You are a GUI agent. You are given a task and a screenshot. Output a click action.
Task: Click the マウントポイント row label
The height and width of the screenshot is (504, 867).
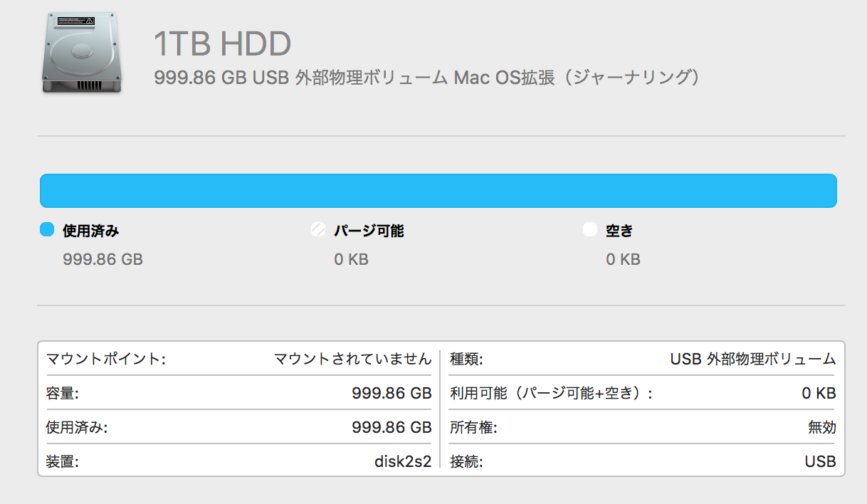coord(105,359)
